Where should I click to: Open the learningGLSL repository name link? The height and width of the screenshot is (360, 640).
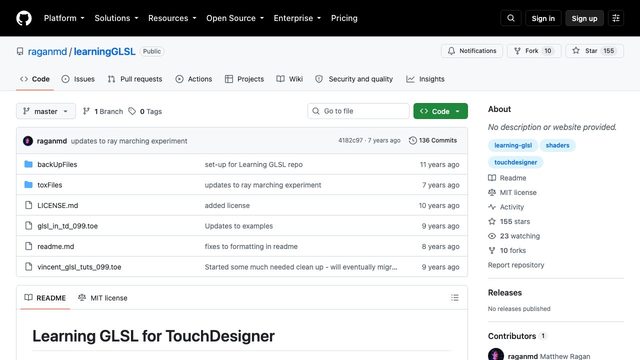click(x=104, y=51)
